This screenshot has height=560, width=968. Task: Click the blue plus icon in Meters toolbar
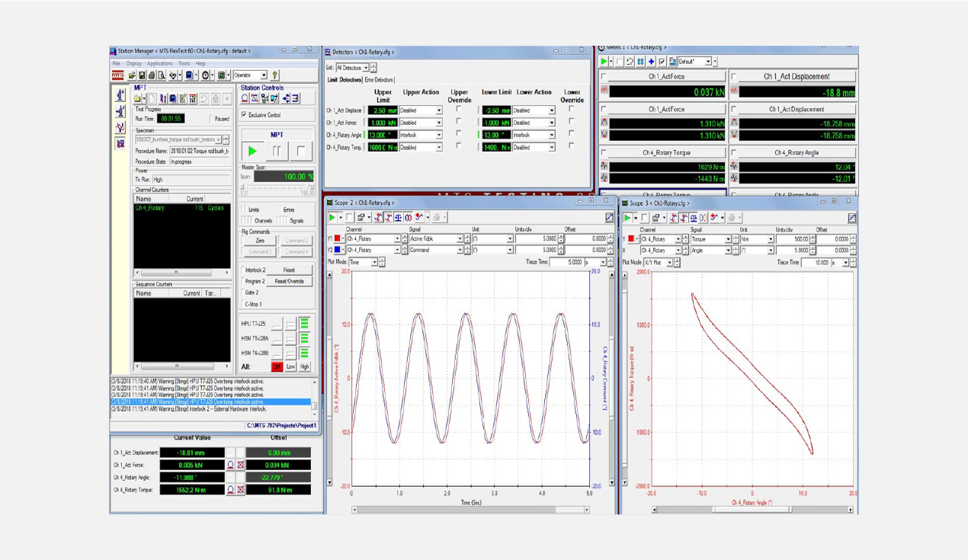651,62
